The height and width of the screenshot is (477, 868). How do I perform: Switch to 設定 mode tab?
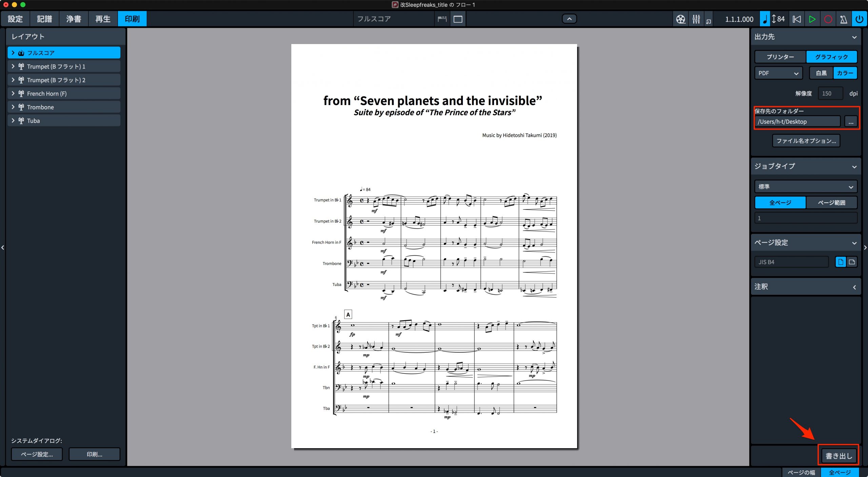[15, 19]
